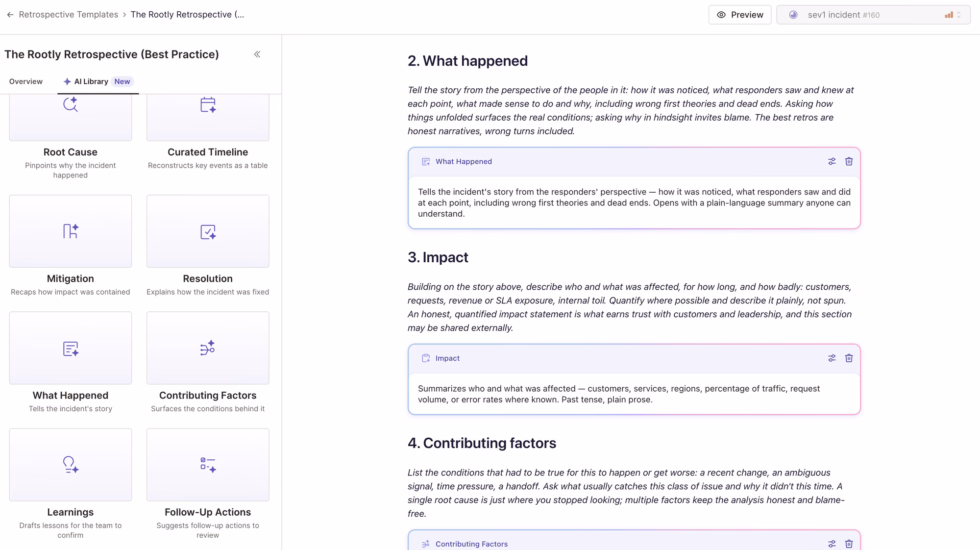This screenshot has width=980, height=550.
Task: Delete the Contributing Factors block
Action: (x=849, y=544)
